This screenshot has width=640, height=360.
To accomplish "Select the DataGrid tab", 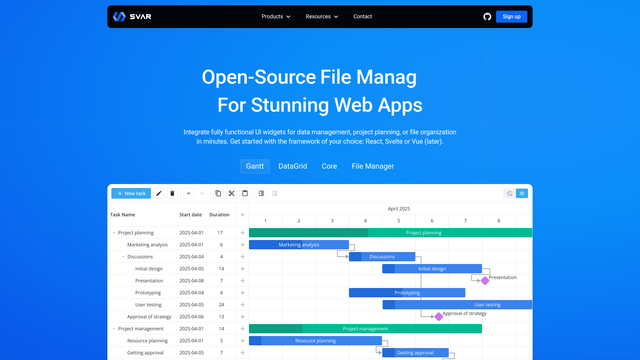I will (293, 167).
